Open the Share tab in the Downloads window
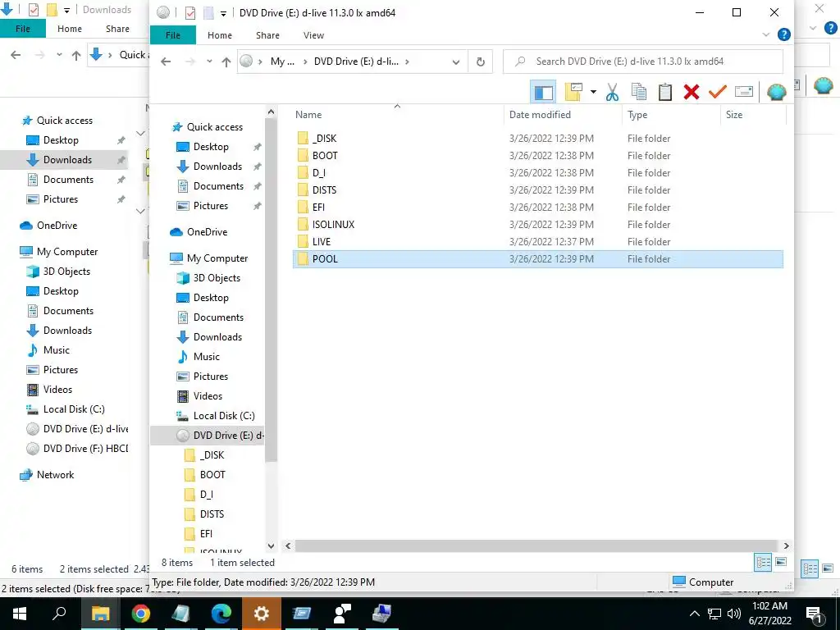 point(117,29)
